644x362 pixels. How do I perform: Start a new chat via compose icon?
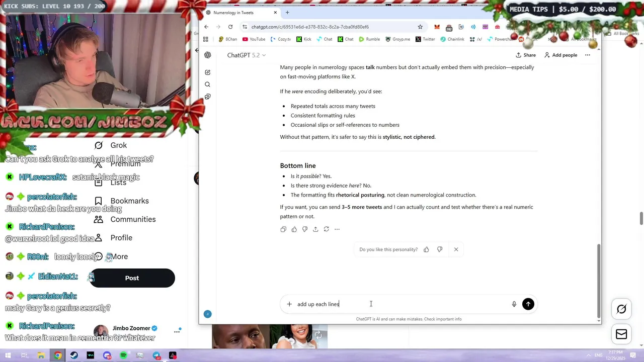click(207, 72)
